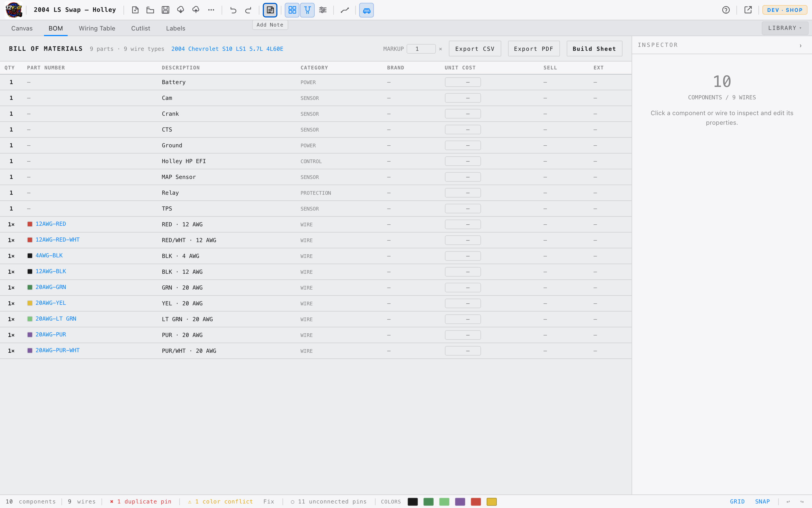
Task: Save the project with the floppy disk icon
Action: click(x=166, y=10)
